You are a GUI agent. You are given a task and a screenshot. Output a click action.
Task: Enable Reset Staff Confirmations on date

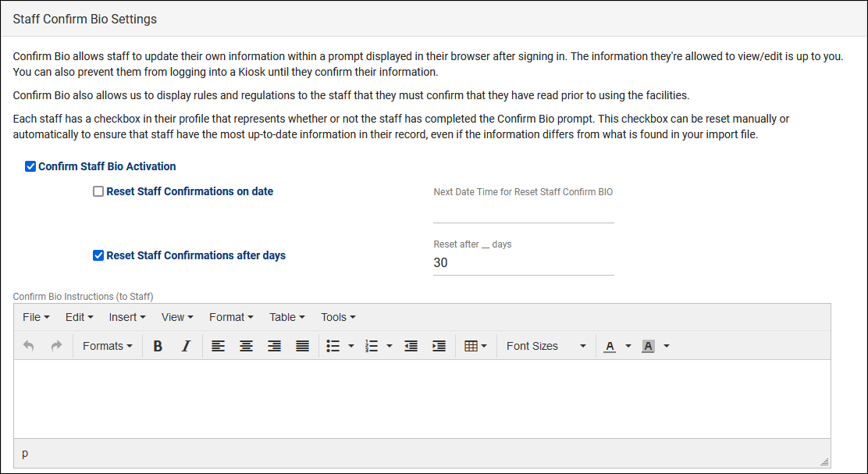98,191
